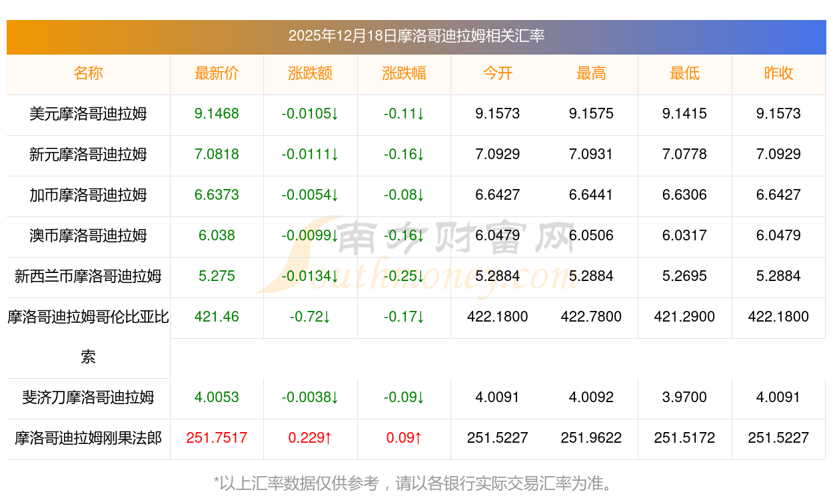Screen dimensions: 833x504
Task: Select the 名称 column header
Action: tap(88, 73)
